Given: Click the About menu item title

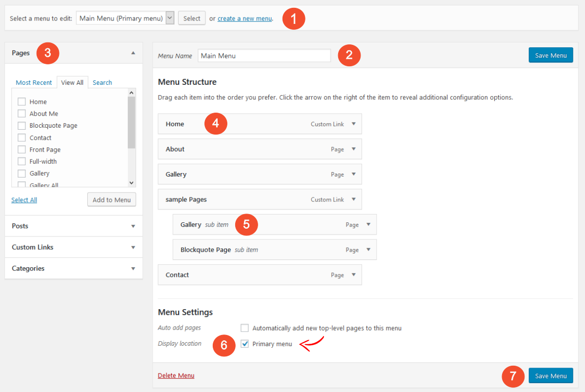Looking at the screenshot, I should tap(175, 149).
